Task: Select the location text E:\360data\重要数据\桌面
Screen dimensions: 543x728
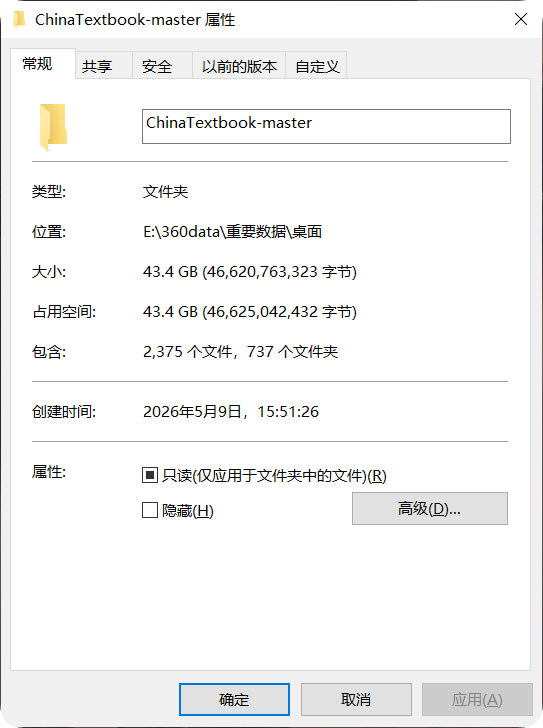Action: click(x=233, y=231)
